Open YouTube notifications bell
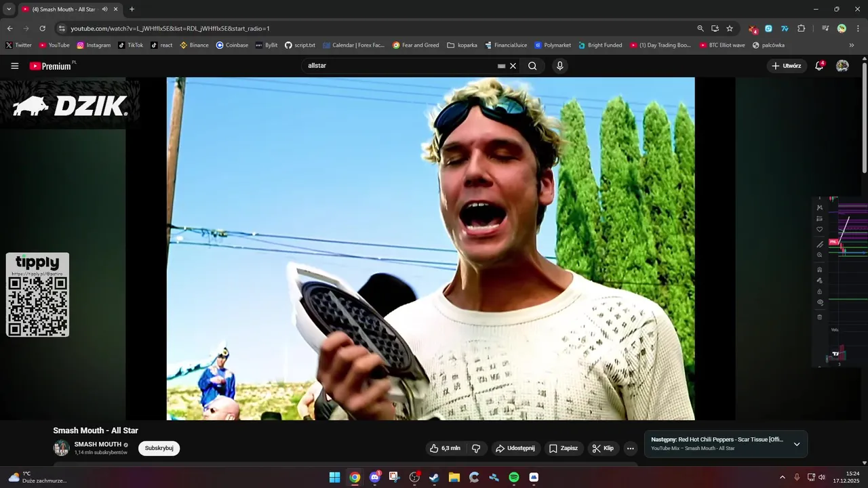Image resolution: width=868 pixels, height=488 pixels. point(819,66)
